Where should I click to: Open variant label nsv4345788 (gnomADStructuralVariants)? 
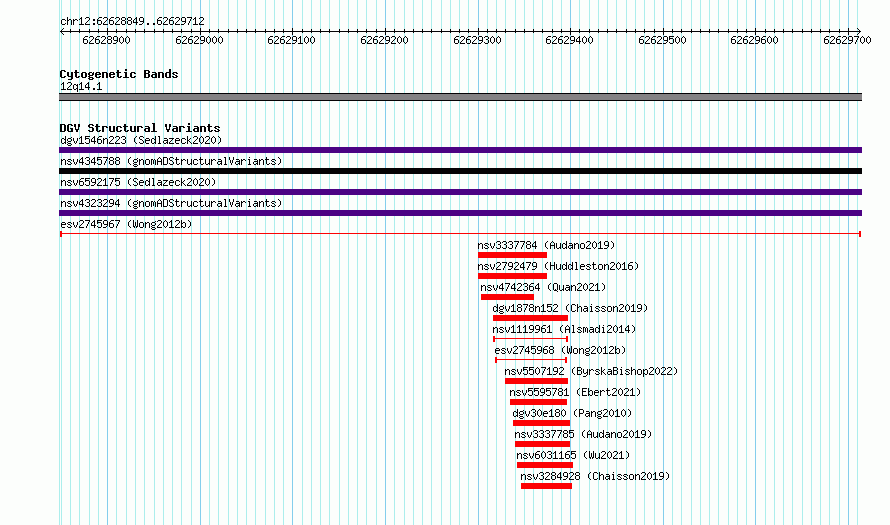coord(171,161)
